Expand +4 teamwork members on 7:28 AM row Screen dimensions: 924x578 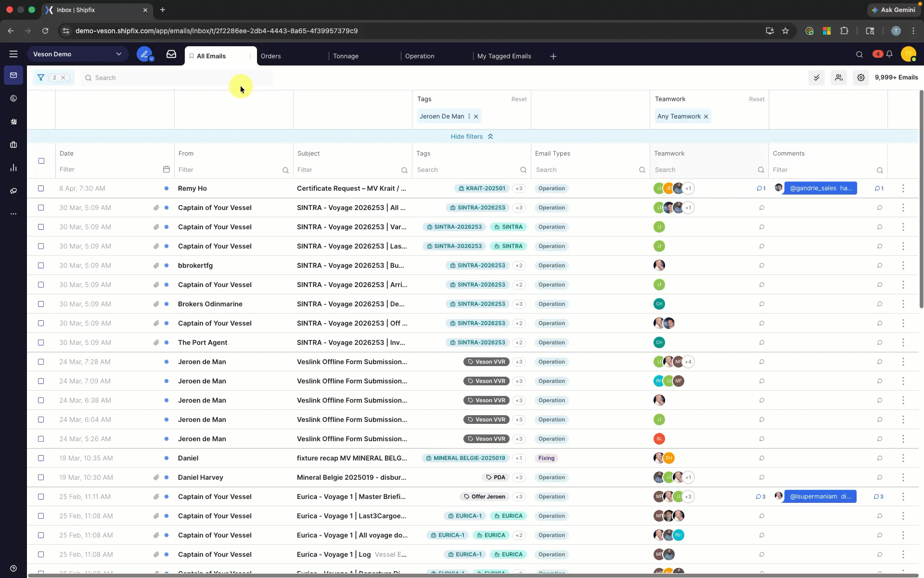688,362
